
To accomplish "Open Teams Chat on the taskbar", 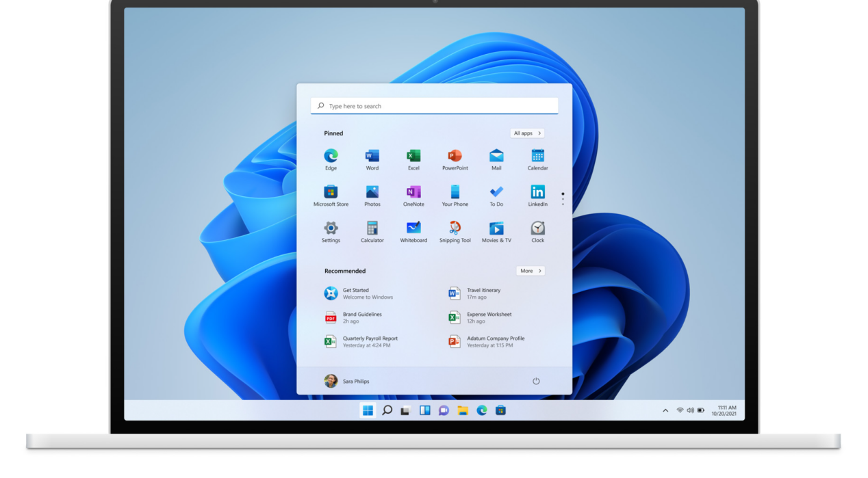I will pyautogui.click(x=444, y=410).
